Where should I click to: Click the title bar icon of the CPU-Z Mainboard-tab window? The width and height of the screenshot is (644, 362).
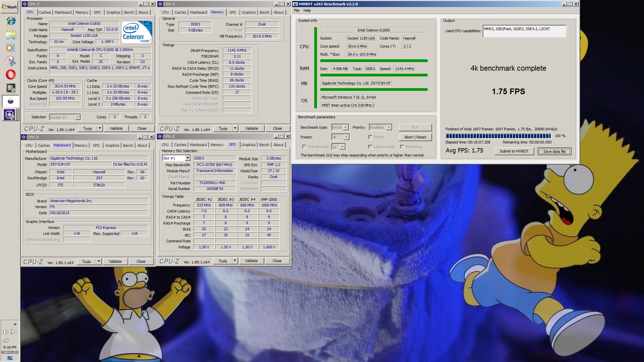click(24, 137)
